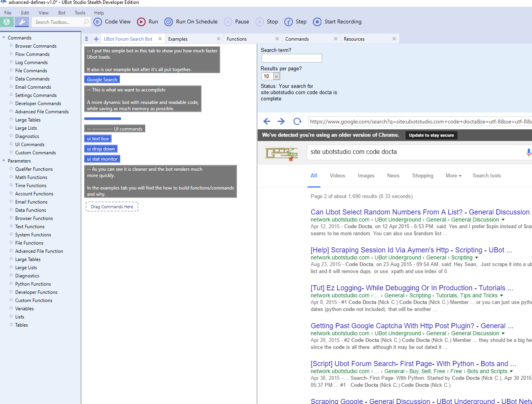Collapse the Commands tree section
This screenshot has width=532, height=404.
coord(4,38)
